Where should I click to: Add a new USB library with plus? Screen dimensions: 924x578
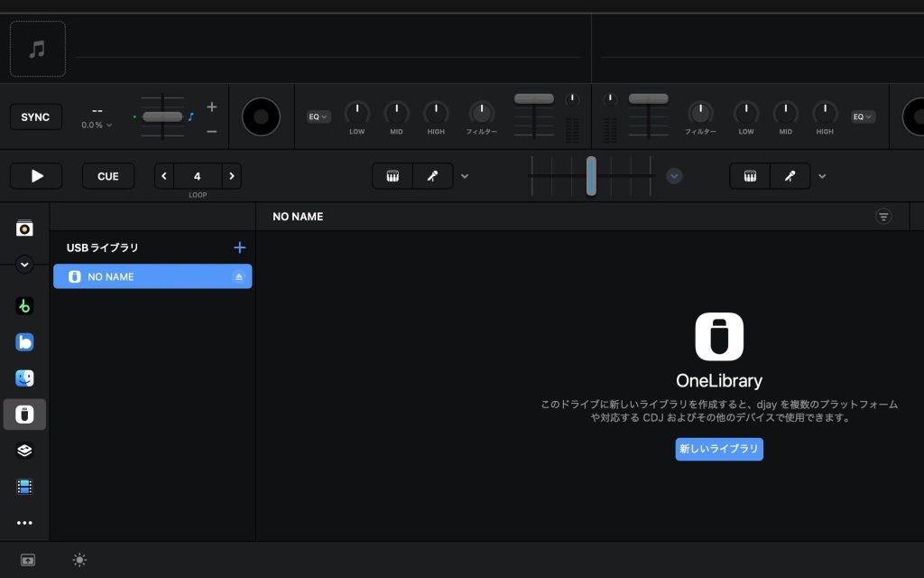240,247
